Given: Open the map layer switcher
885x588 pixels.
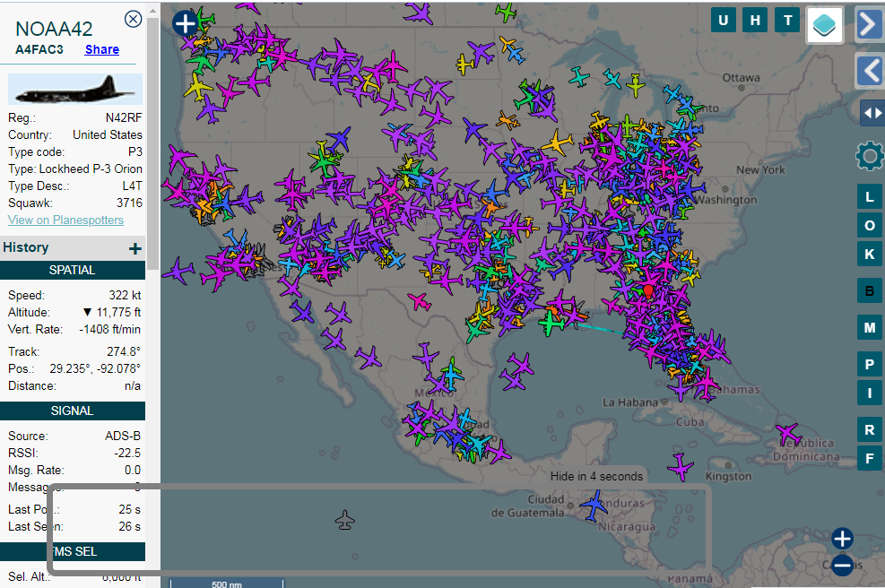Looking at the screenshot, I should 825,25.
